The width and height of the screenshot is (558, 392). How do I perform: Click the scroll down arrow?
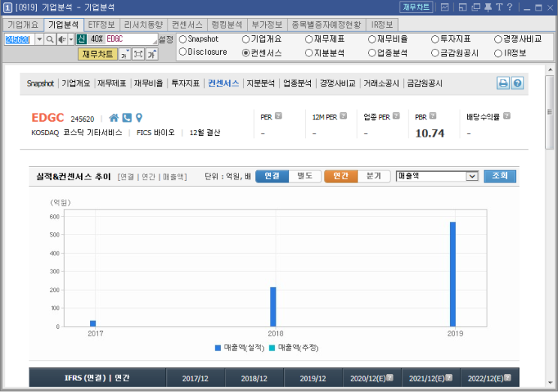pyautogui.click(x=550, y=383)
